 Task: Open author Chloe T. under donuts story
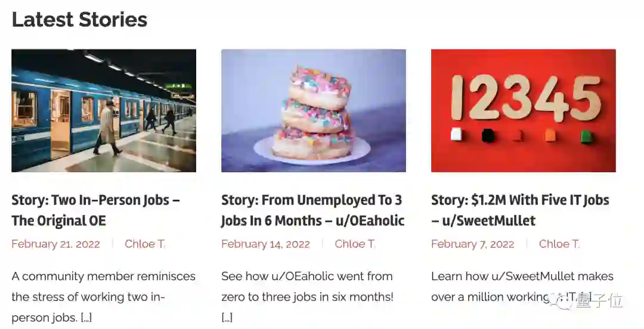pos(355,244)
